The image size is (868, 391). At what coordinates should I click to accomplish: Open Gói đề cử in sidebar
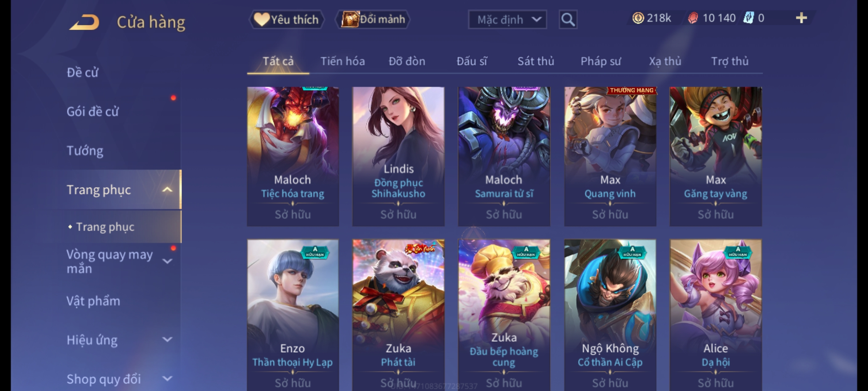[93, 112]
